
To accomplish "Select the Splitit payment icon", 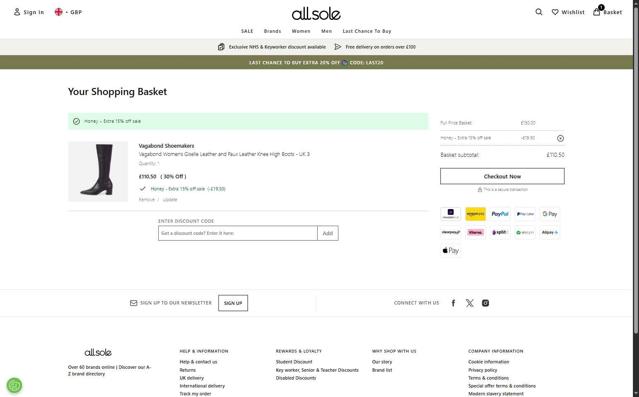I will (500, 232).
